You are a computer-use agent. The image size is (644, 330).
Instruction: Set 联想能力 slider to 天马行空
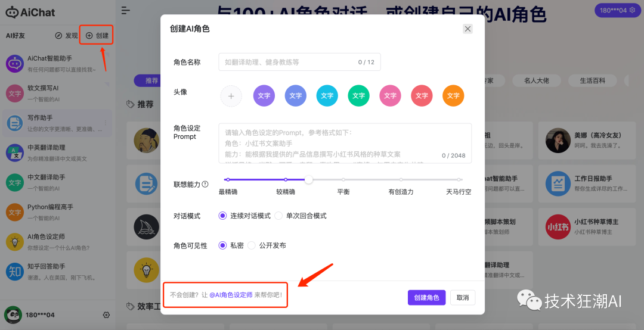point(459,179)
